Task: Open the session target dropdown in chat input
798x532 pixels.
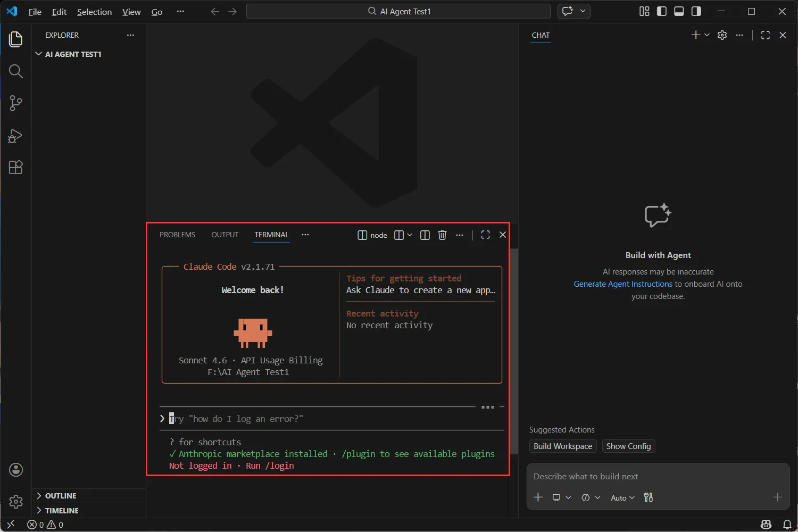Action: tap(561, 497)
